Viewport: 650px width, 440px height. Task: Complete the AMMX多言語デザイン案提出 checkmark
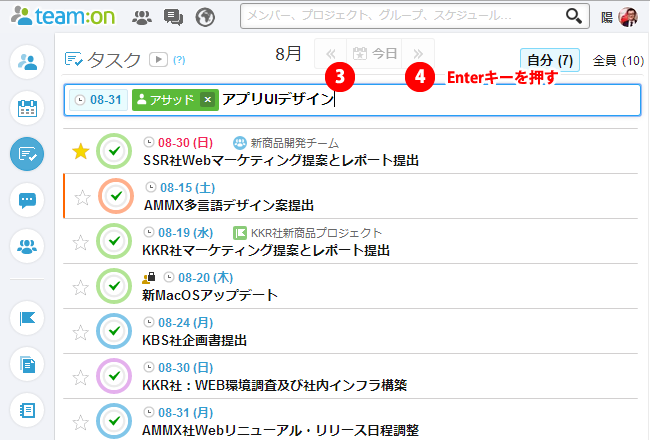(116, 196)
